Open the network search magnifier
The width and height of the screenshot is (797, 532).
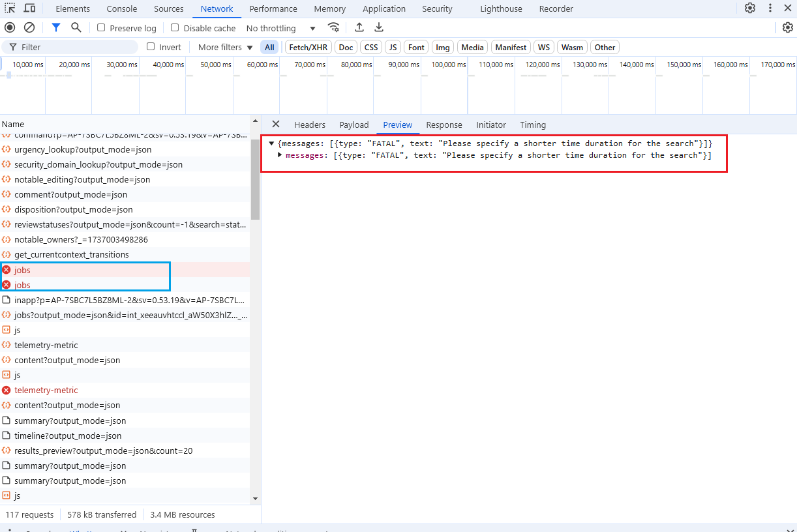(x=76, y=27)
